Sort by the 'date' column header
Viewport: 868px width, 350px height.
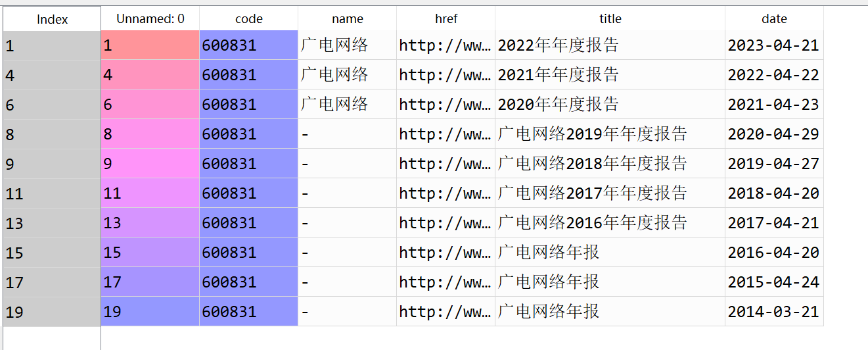(x=775, y=19)
